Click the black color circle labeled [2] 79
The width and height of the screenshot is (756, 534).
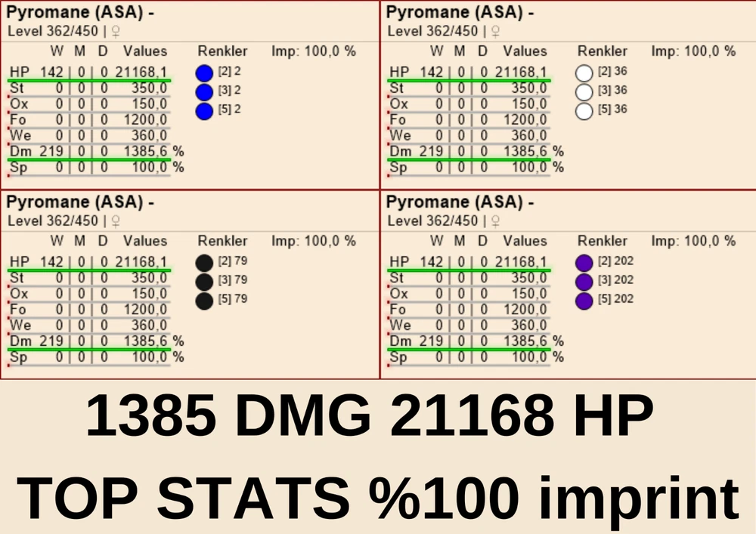tap(204, 263)
